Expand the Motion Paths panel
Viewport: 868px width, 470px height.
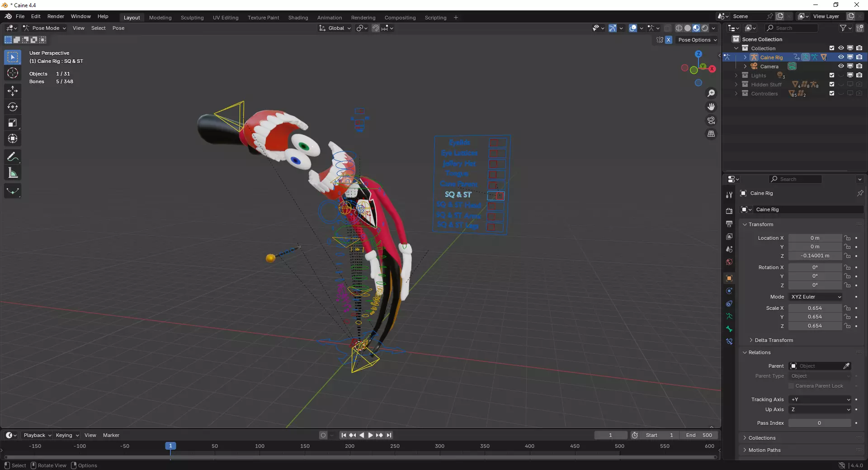click(x=764, y=450)
